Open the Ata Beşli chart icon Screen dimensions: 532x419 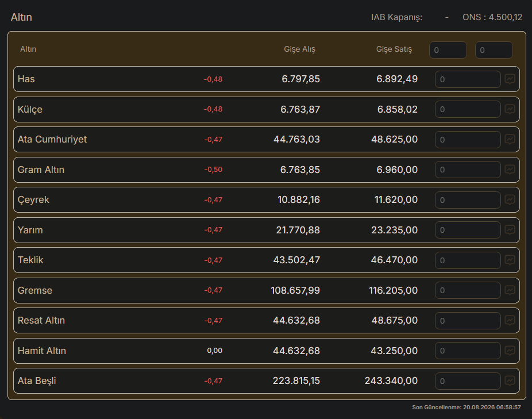510,380
